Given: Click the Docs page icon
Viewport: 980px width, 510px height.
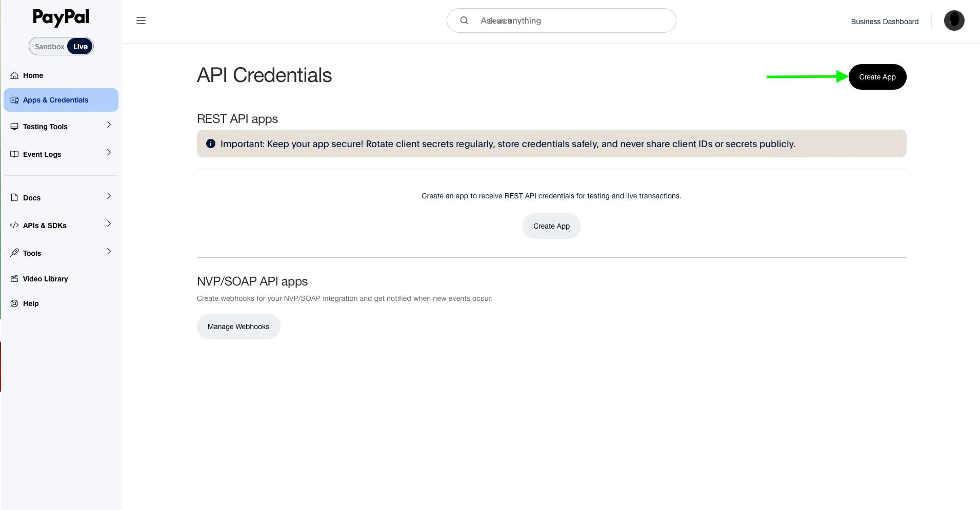Looking at the screenshot, I should (x=14, y=197).
